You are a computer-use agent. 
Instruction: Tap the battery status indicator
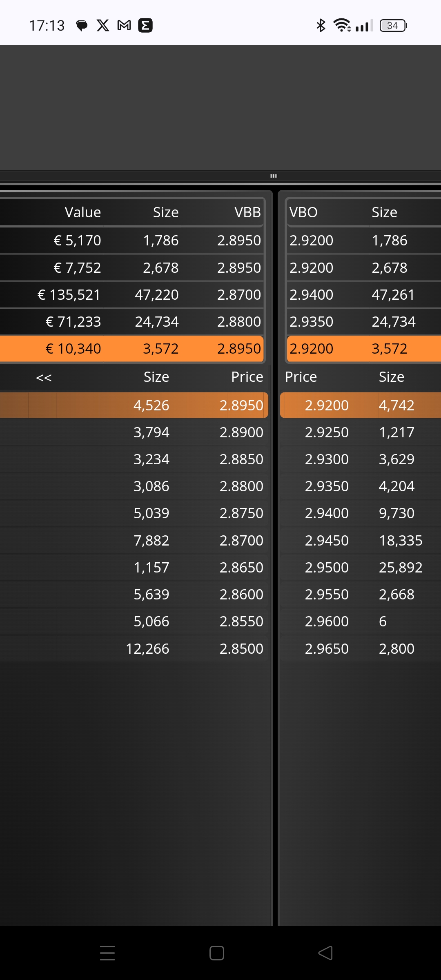click(x=393, y=26)
